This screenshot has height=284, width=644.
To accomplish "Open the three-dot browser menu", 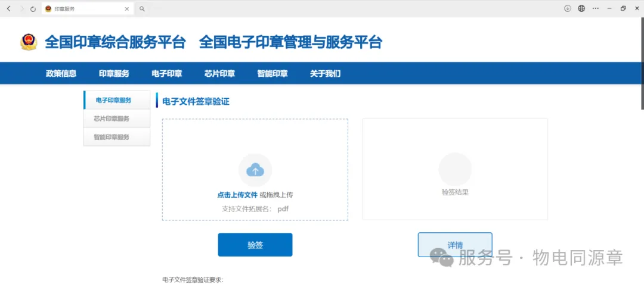I will click(596, 8).
